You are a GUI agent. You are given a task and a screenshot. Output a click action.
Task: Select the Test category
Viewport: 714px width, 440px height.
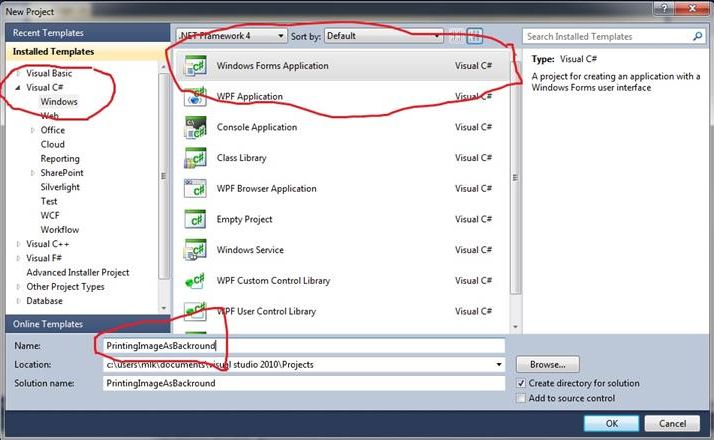[x=49, y=201]
